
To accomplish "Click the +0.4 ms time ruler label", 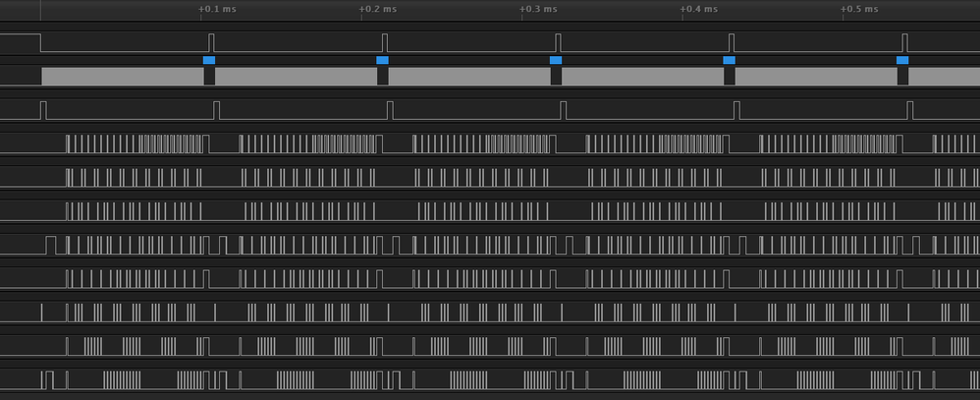I will (699, 10).
